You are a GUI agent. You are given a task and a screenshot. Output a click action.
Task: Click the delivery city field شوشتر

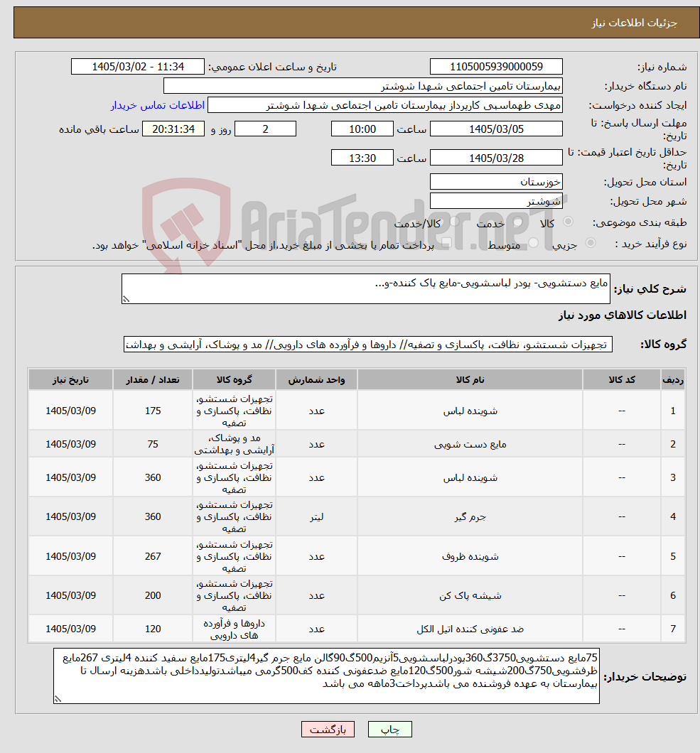[496, 201]
